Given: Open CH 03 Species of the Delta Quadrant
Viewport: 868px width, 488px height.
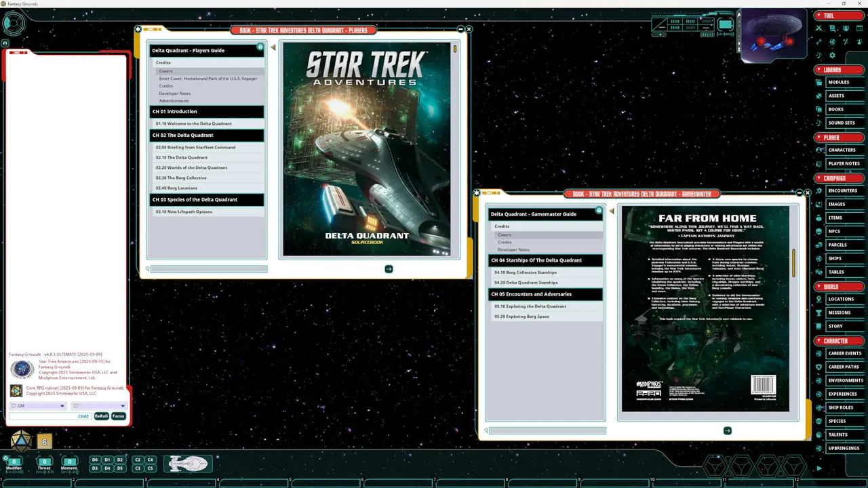Looking at the screenshot, I should [x=207, y=199].
